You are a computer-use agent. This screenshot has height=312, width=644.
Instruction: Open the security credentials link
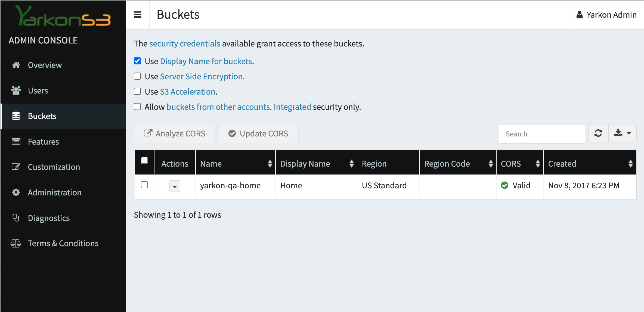pyautogui.click(x=184, y=44)
